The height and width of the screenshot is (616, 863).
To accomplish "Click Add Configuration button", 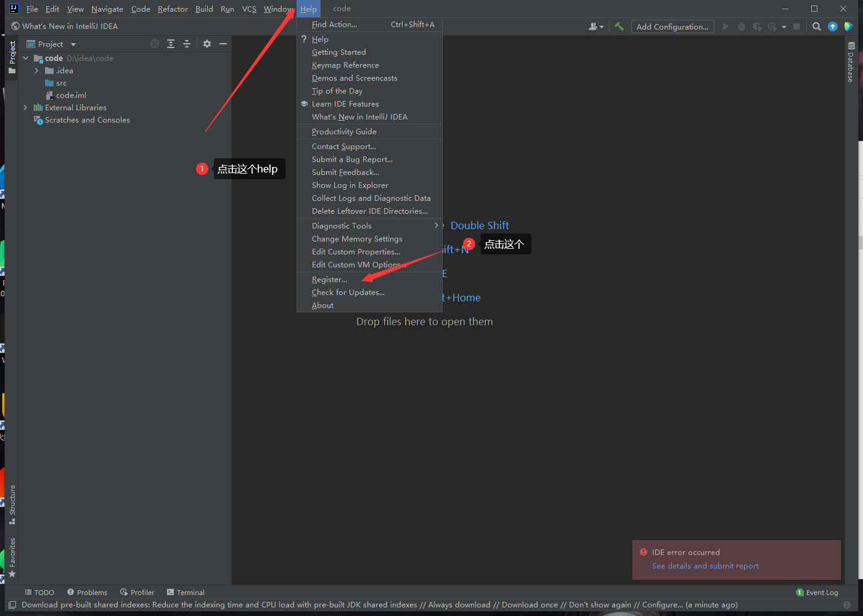I will pos(673,26).
